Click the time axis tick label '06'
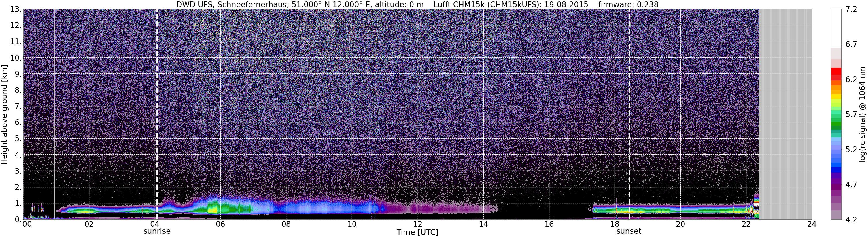868x238 pixels. pyautogui.click(x=220, y=224)
